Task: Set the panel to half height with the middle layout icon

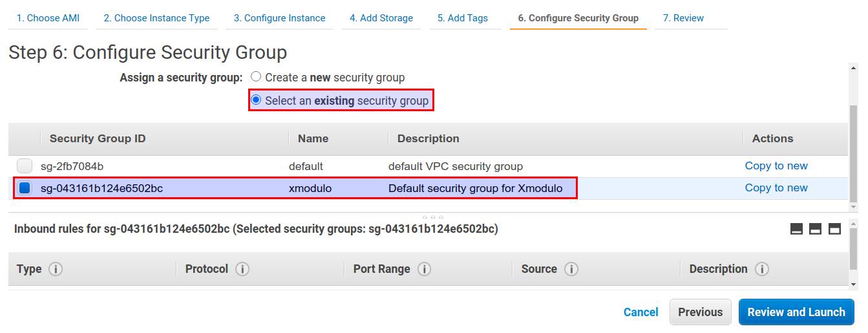Action: (816, 229)
